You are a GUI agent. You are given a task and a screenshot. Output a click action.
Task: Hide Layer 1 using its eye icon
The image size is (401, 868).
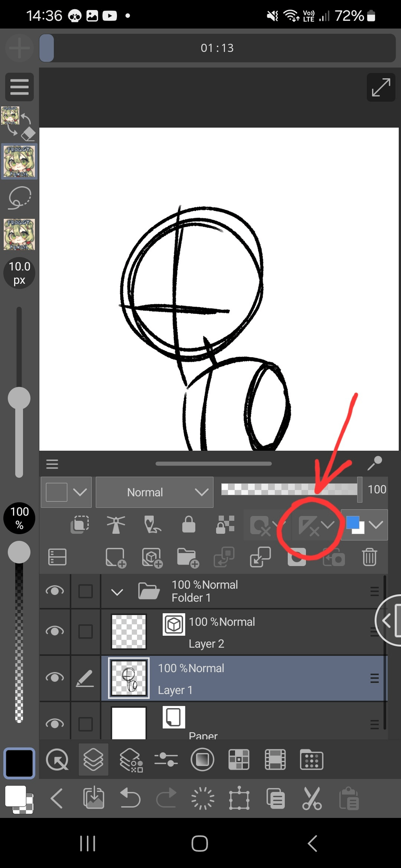[x=55, y=677]
